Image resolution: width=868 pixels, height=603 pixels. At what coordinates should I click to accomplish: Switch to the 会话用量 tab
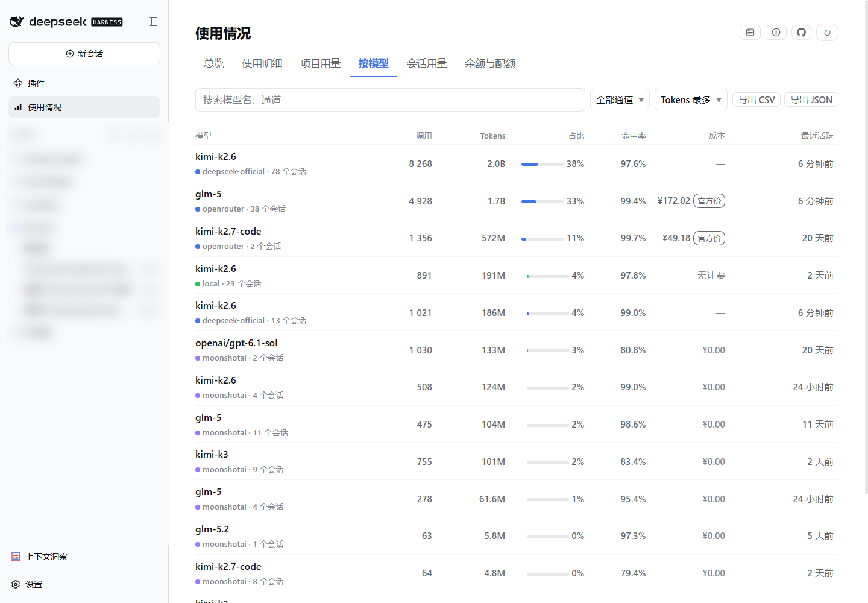pyautogui.click(x=427, y=63)
